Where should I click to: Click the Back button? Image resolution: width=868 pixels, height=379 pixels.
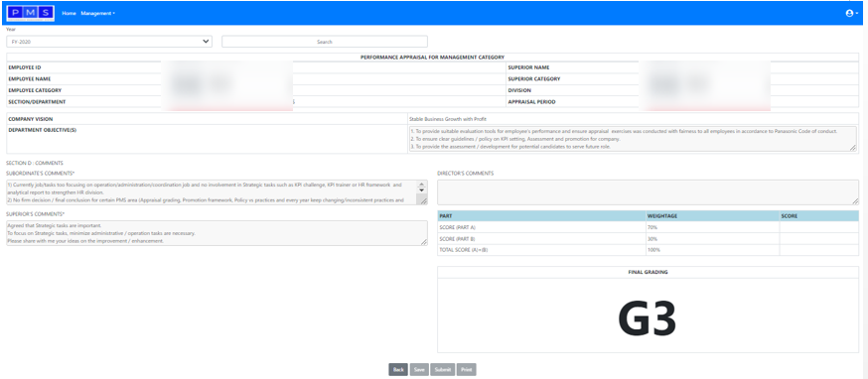click(398, 370)
